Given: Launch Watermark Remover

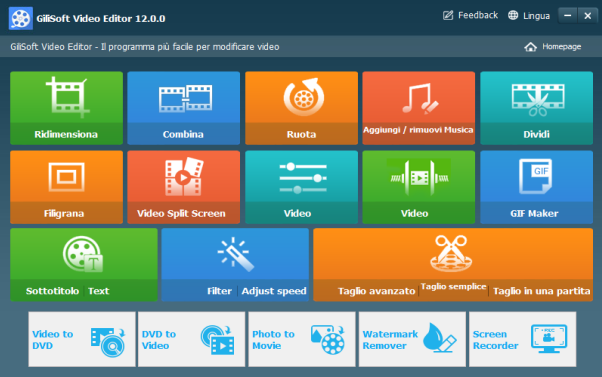Looking at the screenshot, I should point(412,339).
